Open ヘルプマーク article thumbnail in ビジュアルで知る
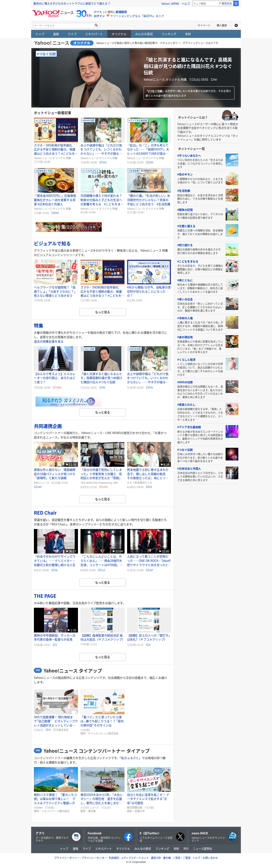 56,272
